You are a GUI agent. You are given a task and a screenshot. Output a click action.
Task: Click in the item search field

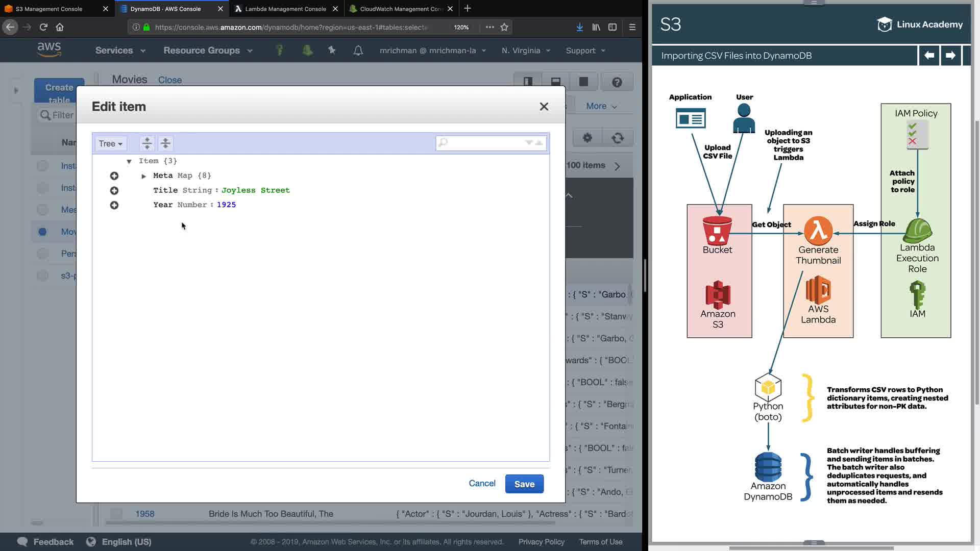pyautogui.click(x=485, y=143)
